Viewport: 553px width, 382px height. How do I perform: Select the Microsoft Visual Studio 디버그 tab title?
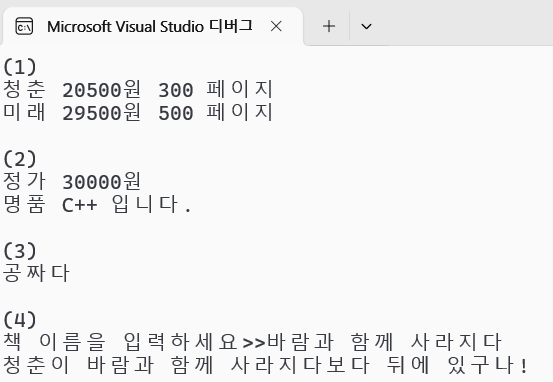[x=150, y=26]
